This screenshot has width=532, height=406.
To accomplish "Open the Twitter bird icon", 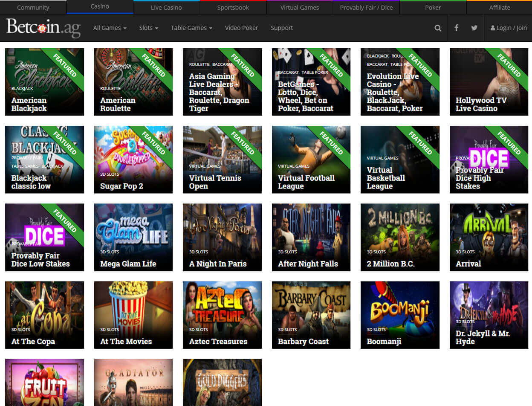I will (x=474, y=28).
